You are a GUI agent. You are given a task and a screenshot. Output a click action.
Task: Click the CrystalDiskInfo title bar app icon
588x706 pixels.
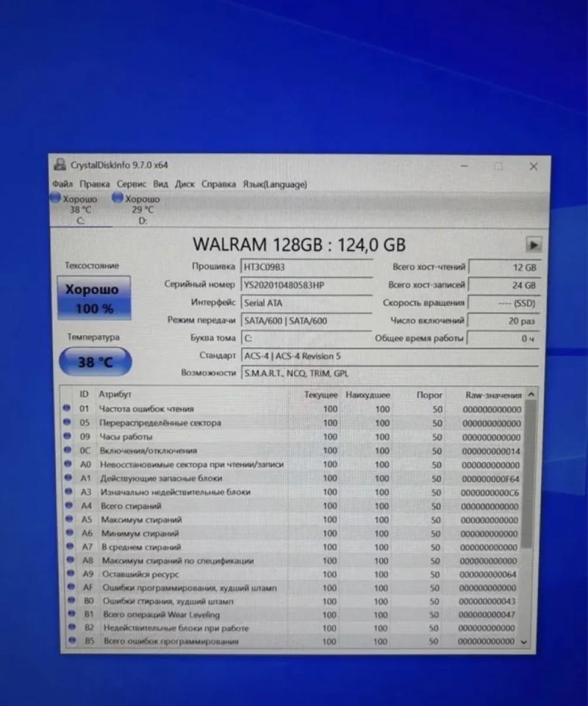[x=60, y=165]
